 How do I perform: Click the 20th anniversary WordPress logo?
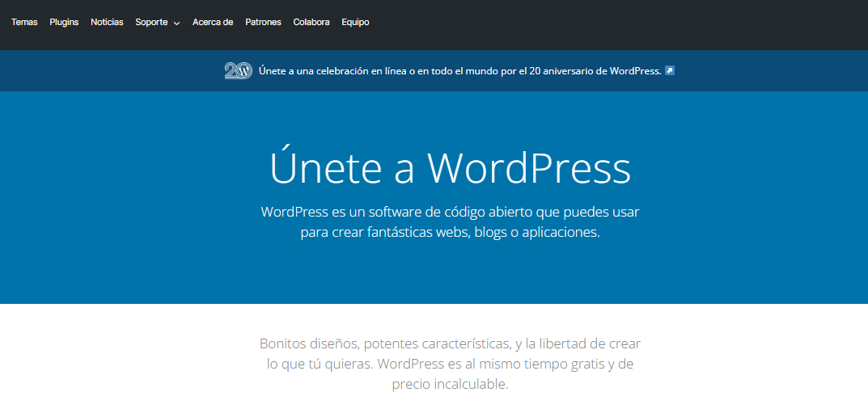tap(239, 71)
